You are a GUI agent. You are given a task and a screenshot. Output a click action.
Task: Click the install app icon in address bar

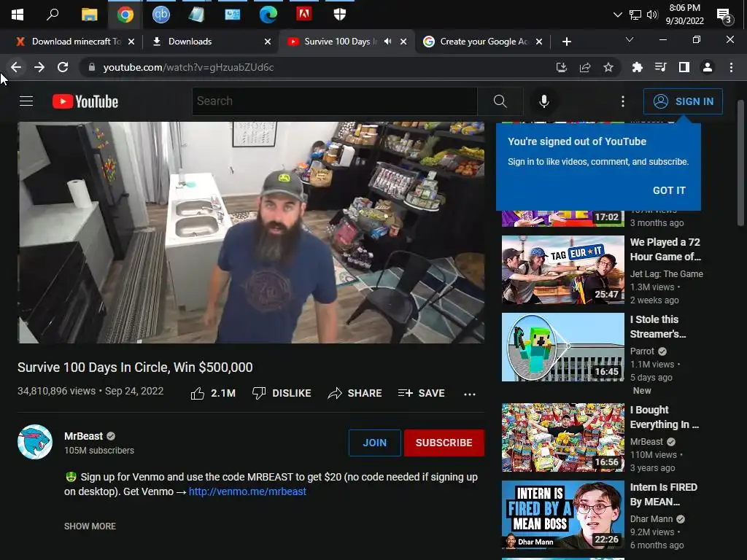pos(562,67)
